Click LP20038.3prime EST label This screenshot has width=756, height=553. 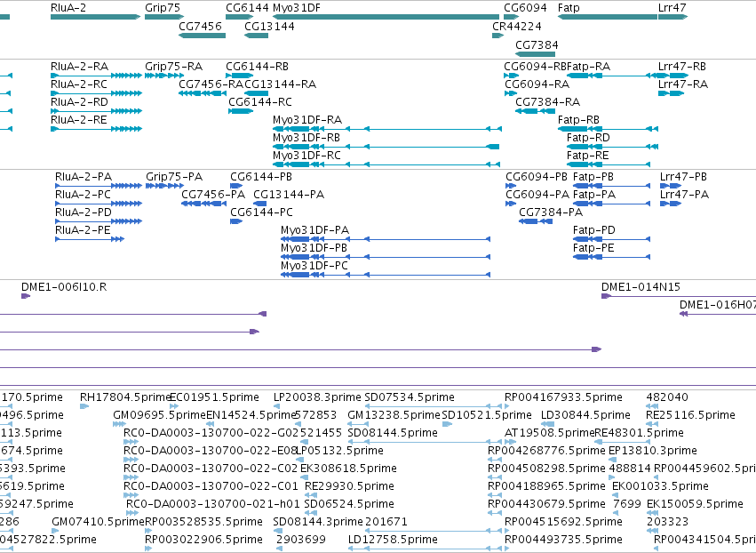click(317, 397)
